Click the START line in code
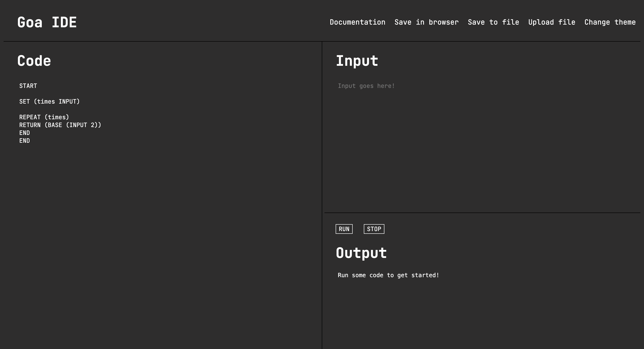Screen dimensions: 644x349 coord(28,86)
